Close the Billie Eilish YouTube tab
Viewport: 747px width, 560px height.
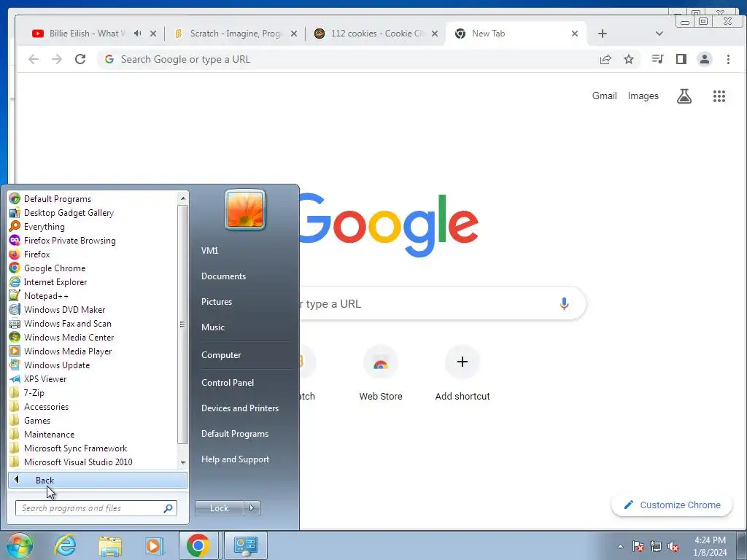point(153,34)
